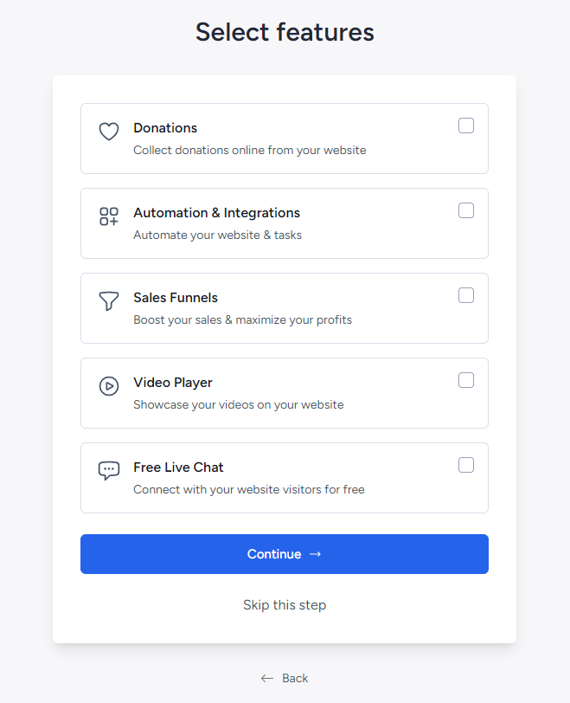Enable the Donations checkbox
The image size is (570, 703).
pos(466,126)
